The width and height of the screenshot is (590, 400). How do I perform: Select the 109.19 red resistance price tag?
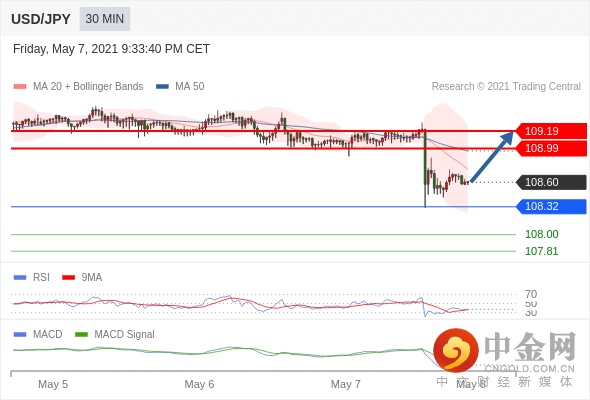click(551, 131)
